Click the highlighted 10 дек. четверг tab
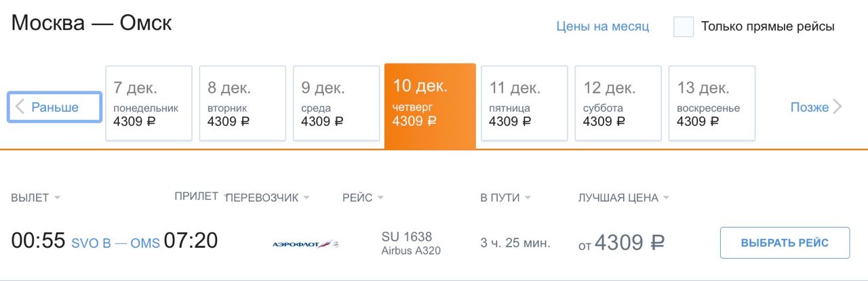 [x=430, y=106]
